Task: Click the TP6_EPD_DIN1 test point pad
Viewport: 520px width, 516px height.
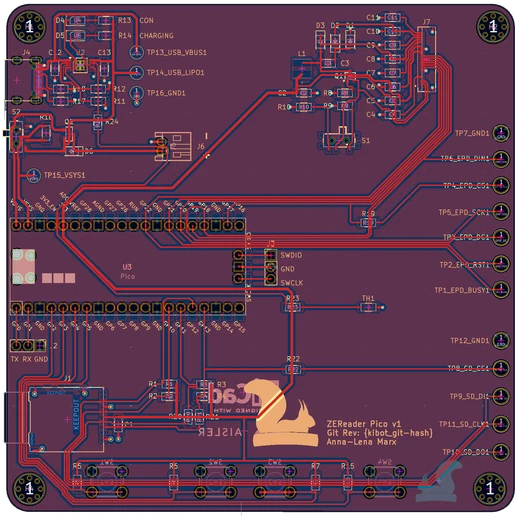Action: [501, 159]
